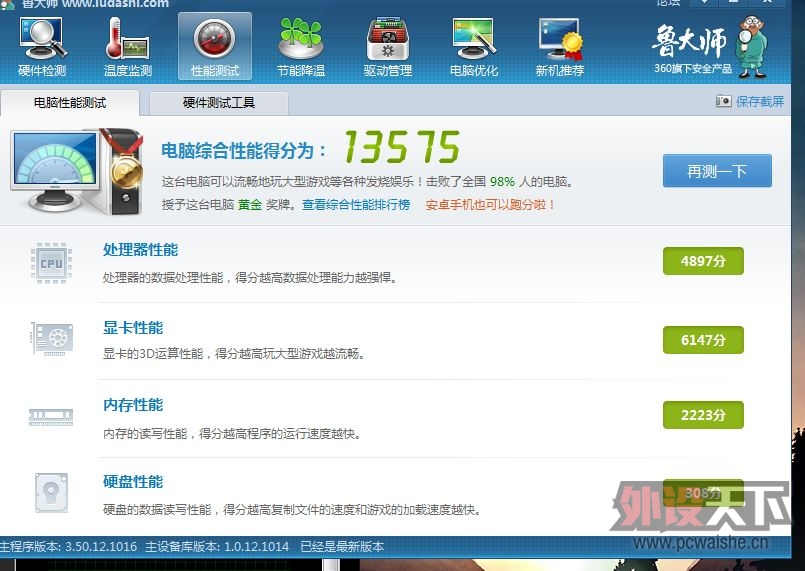805x571 pixels.
Task: Click the 黄金 medal text
Action: tap(250, 204)
